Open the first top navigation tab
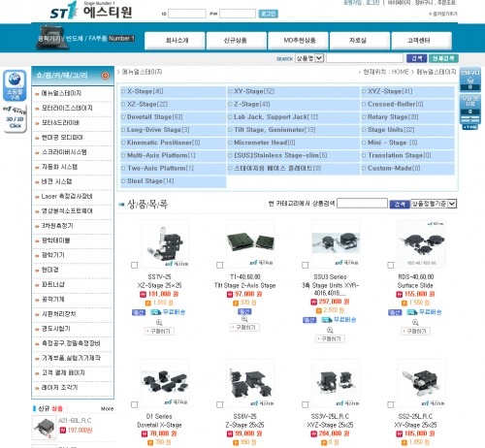Image resolution: width=485 pixels, height=448 pixels. coord(177,41)
